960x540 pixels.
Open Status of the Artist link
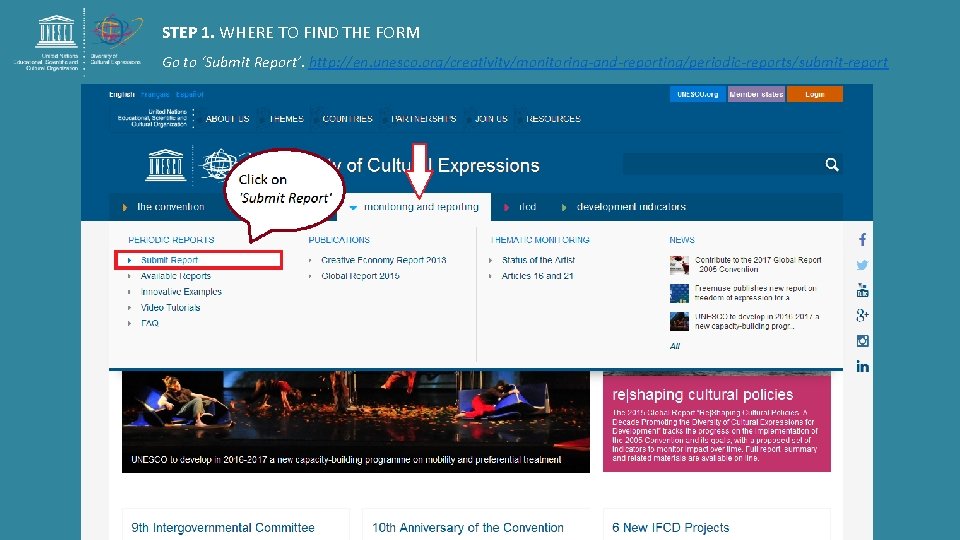538,260
